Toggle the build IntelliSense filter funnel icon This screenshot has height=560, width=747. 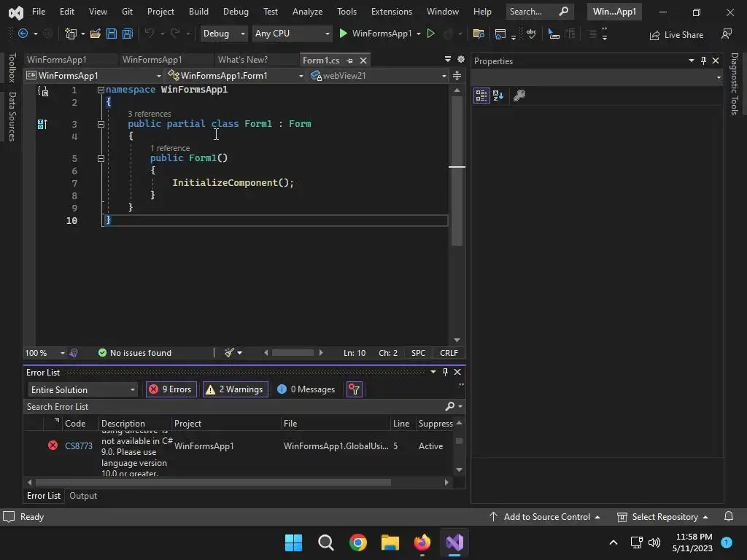click(355, 389)
